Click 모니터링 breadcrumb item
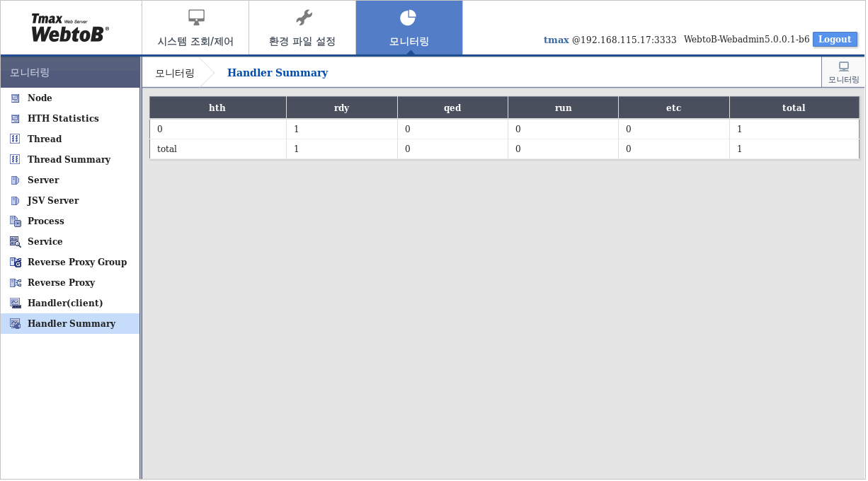 (174, 73)
